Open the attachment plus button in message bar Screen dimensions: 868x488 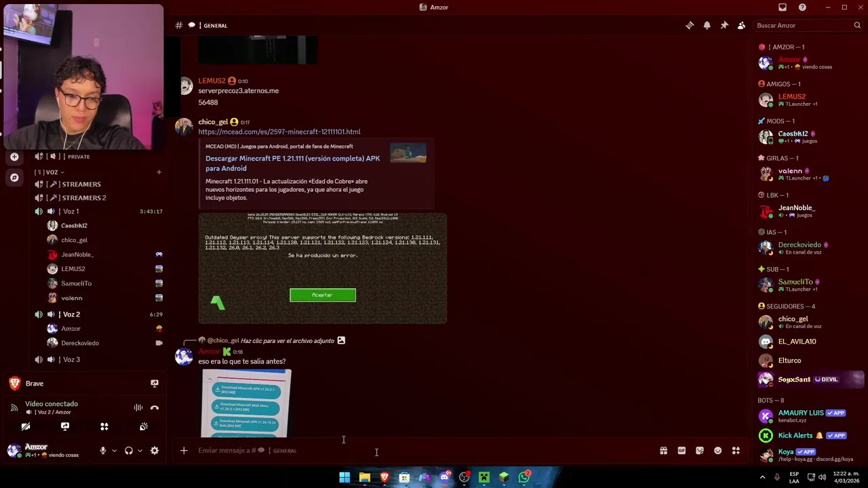pos(184,450)
